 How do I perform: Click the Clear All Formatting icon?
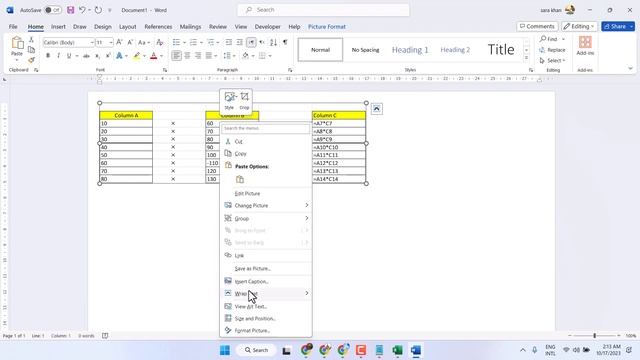click(x=160, y=42)
